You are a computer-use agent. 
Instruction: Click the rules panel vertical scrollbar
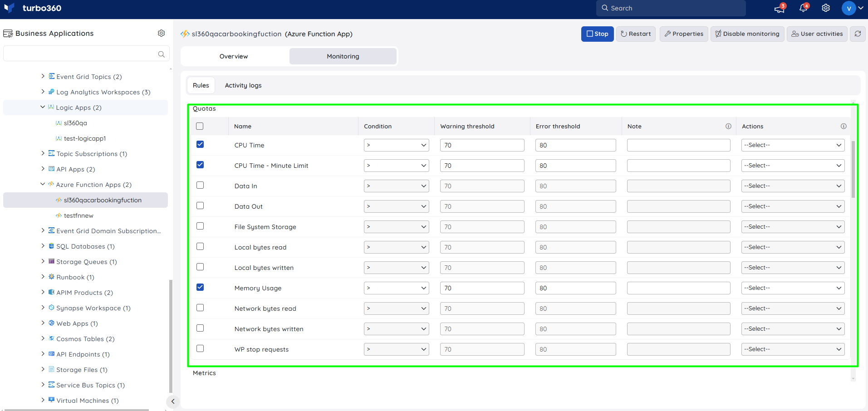[x=853, y=169]
